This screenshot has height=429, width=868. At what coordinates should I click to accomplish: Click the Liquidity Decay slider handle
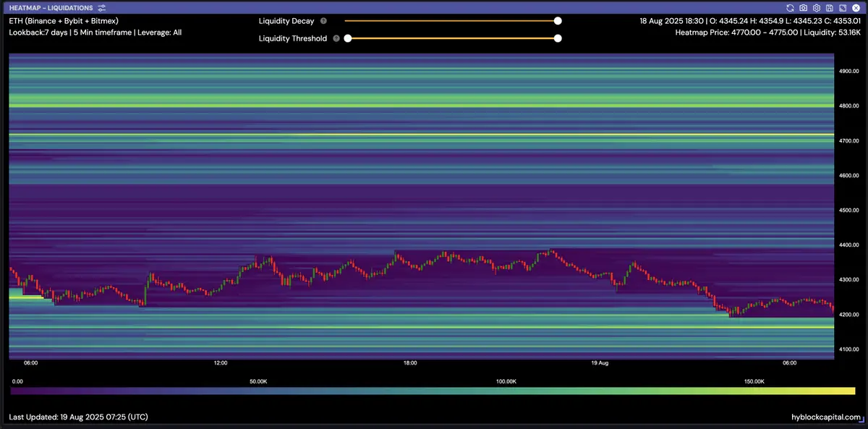[x=558, y=21]
